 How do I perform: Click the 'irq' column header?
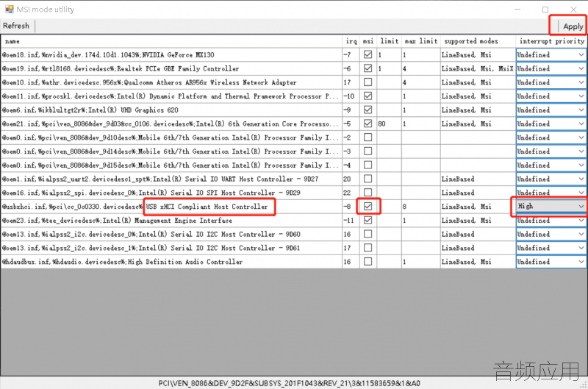pos(351,41)
